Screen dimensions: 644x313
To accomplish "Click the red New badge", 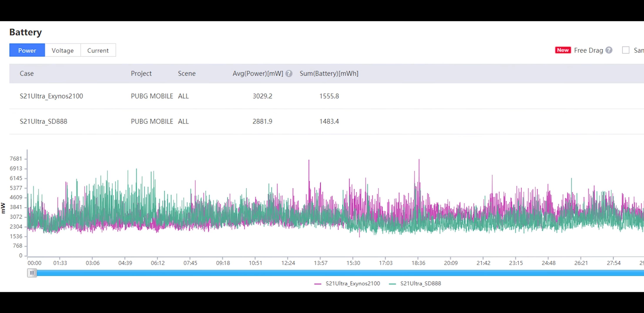I will click(x=563, y=50).
